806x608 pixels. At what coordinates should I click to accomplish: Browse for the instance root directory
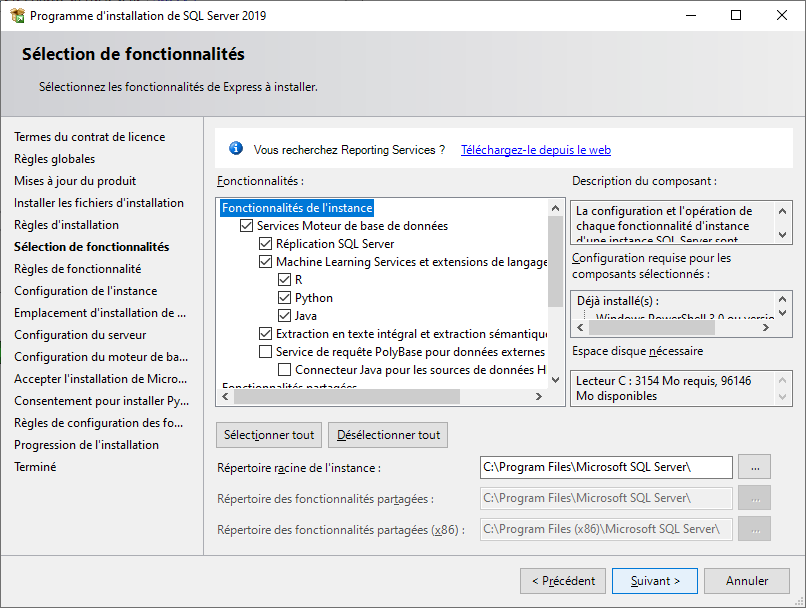tap(755, 467)
